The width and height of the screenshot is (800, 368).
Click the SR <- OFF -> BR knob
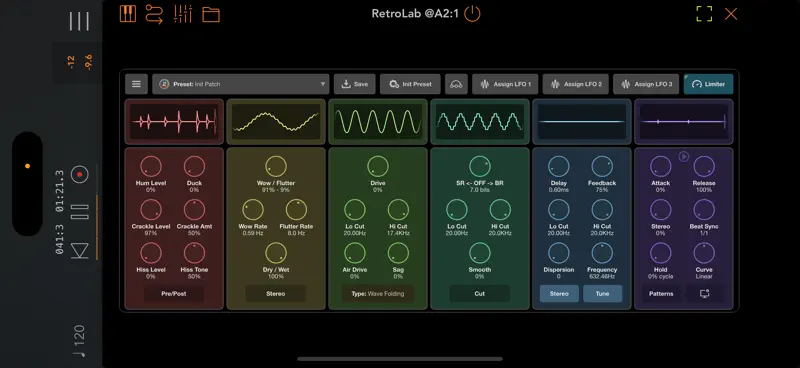coord(480,167)
